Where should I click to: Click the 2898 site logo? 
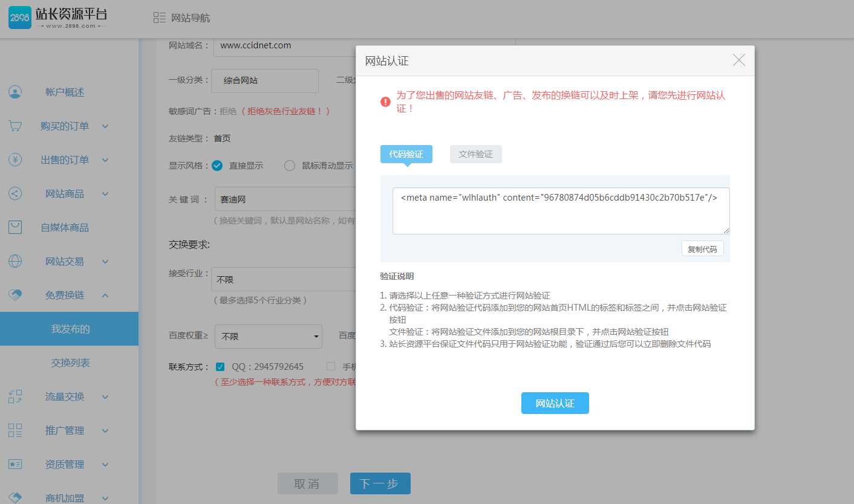57,18
